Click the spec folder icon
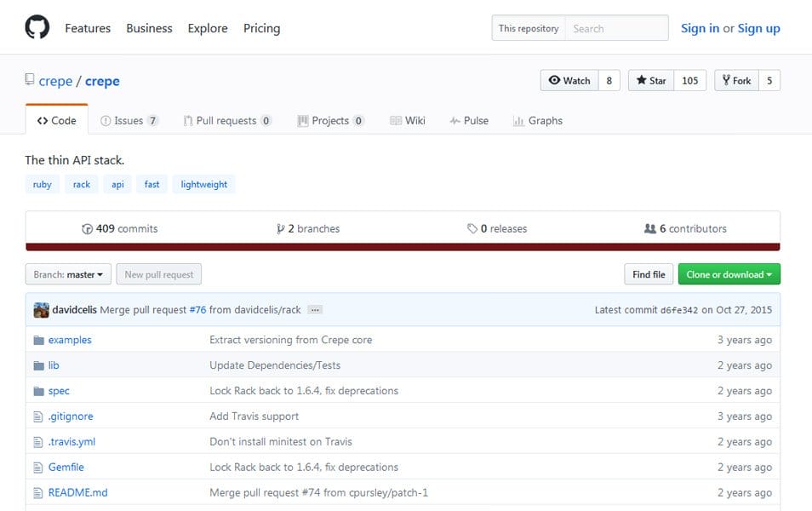 pyautogui.click(x=39, y=391)
